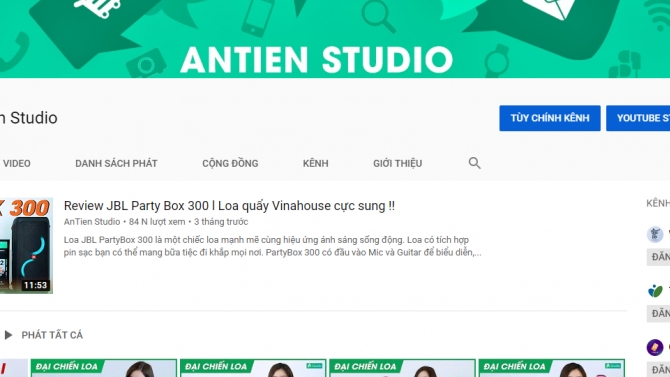Open the purple channel avatar in sidebar

tap(655, 347)
